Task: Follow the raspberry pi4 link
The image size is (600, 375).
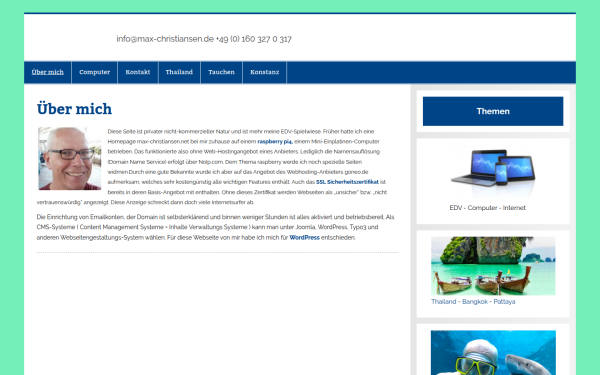Action: 275,142
